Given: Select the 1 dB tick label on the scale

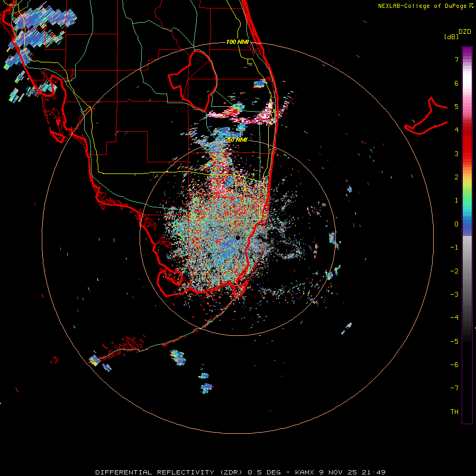Looking at the screenshot, I should 456,200.
